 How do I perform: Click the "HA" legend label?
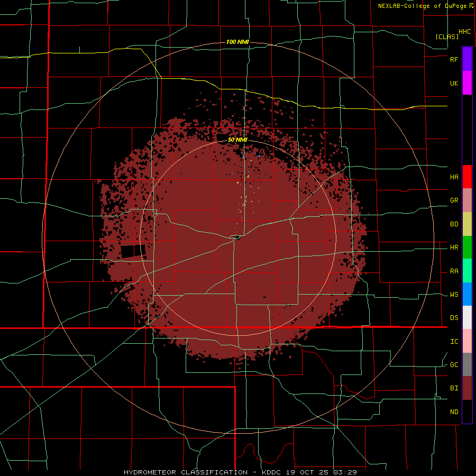coord(454,177)
